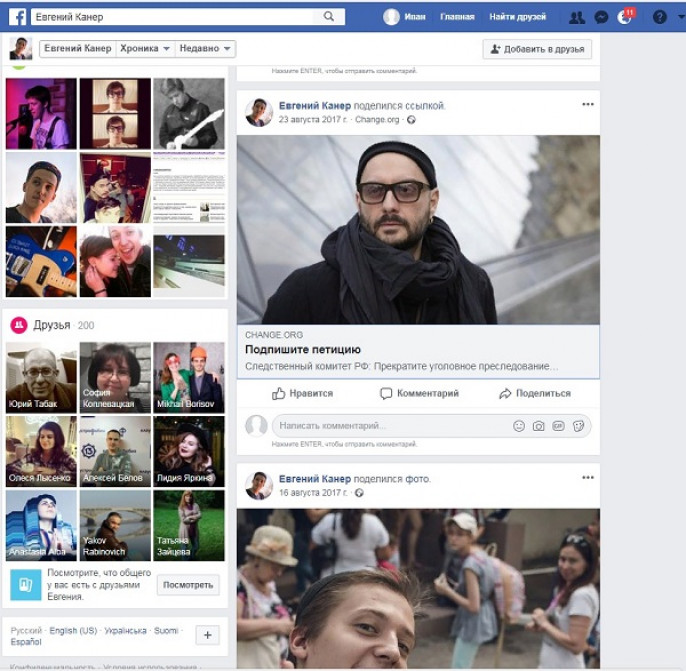The height and width of the screenshot is (671, 686).
Task: Open friend Олеся Лысенко thumbnail
Action: point(41,451)
